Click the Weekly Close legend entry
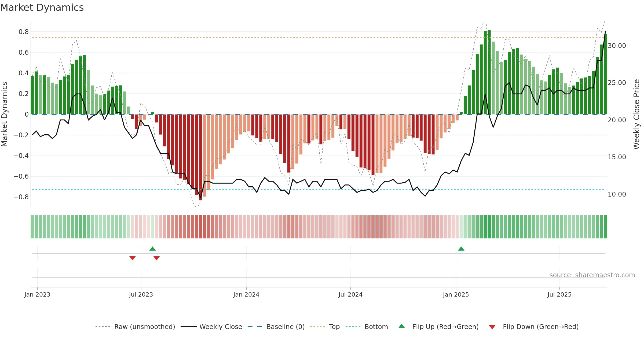This screenshot has height=362, width=644. [211, 327]
